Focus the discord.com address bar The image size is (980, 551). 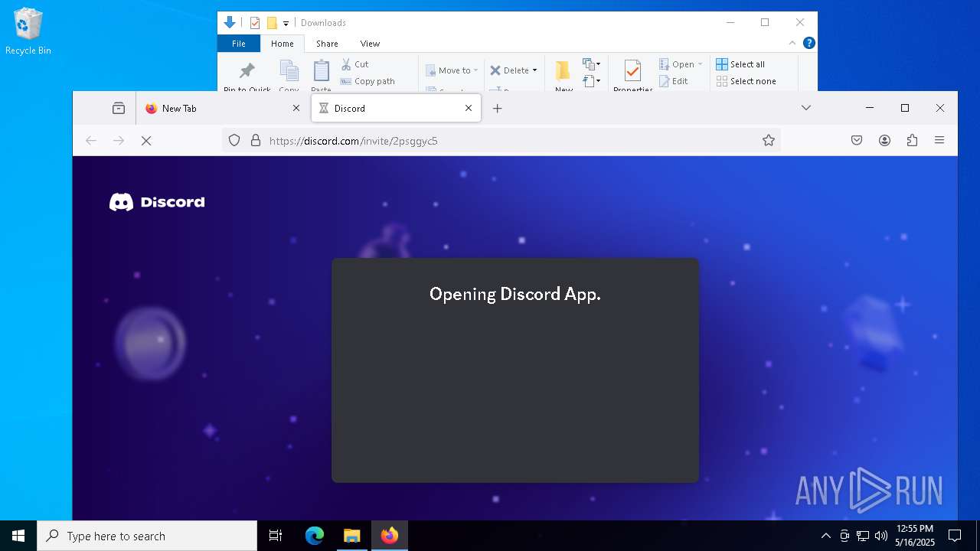pyautogui.click(x=501, y=140)
